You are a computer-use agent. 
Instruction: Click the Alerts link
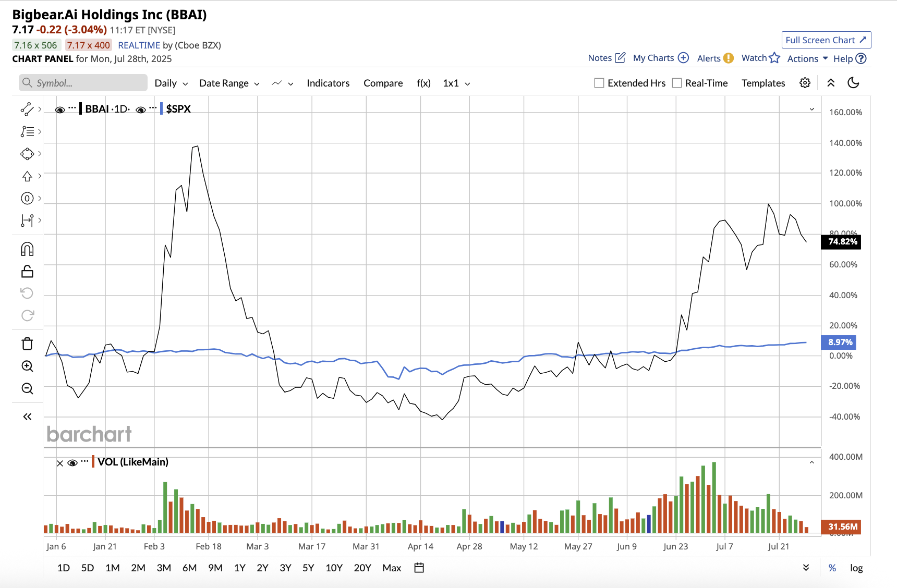(709, 58)
